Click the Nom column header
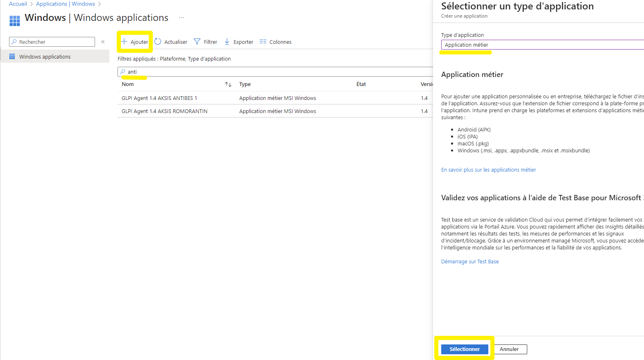Screen dimensions: 644x360 click(128, 84)
